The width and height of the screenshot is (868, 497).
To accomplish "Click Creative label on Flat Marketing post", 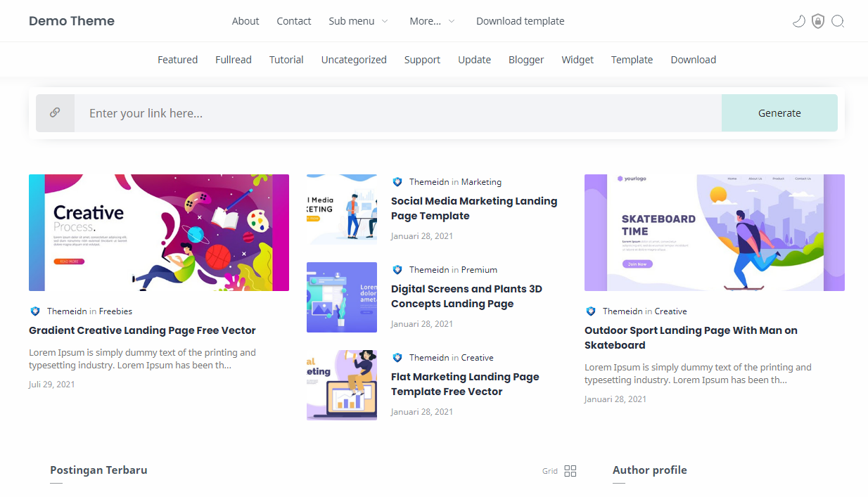I will [478, 357].
